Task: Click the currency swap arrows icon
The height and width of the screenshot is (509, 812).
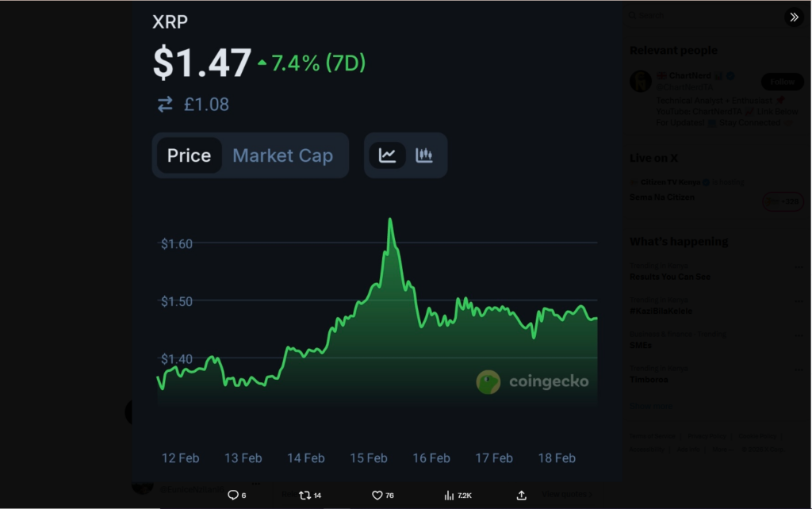Action: pyautogui.click(x=165, y=105)
